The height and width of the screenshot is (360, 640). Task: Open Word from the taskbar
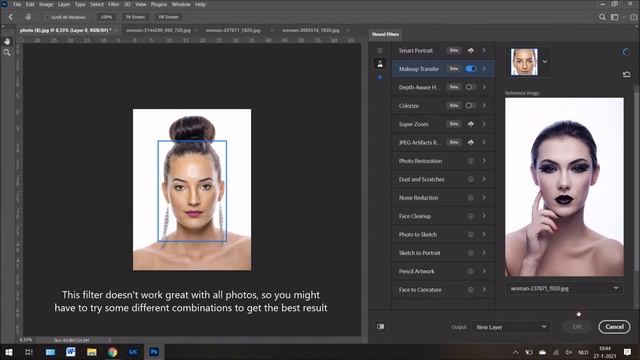point(71,352)
